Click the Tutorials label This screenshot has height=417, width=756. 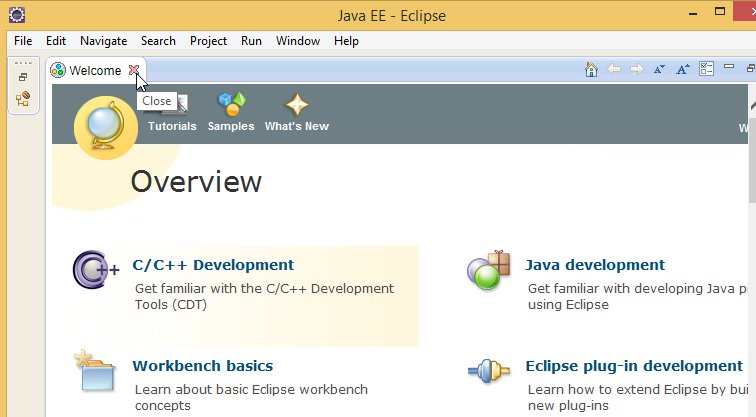click(x=172, y=126)
